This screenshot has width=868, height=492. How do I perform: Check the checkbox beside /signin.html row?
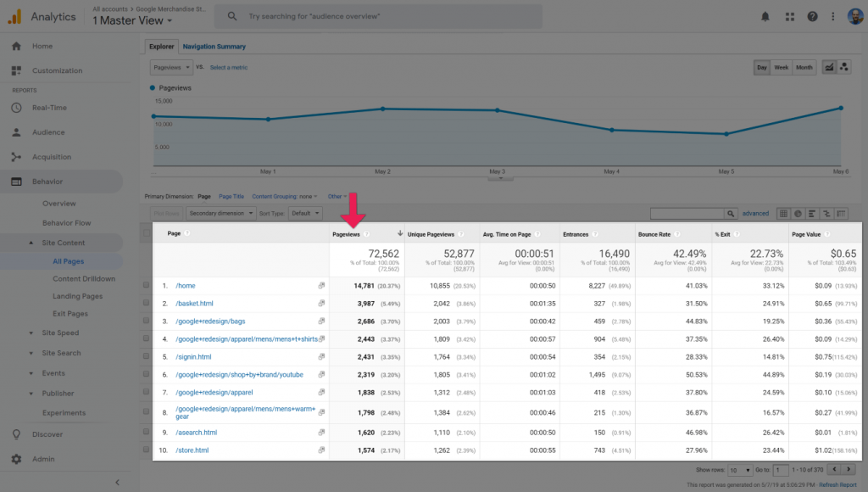(146, 356)
